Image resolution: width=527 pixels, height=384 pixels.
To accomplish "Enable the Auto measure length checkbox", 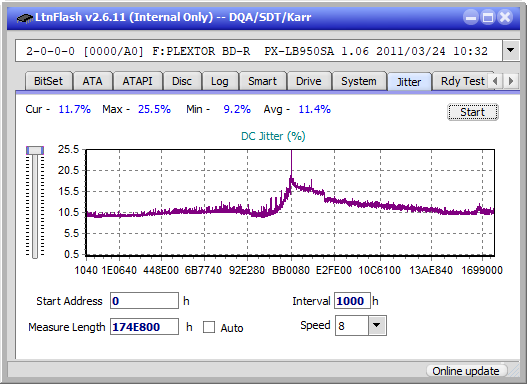I will tap(209, 327).
